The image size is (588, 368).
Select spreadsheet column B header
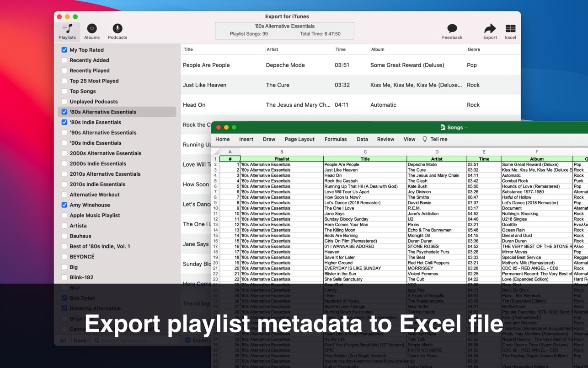(x=282, y=152)
